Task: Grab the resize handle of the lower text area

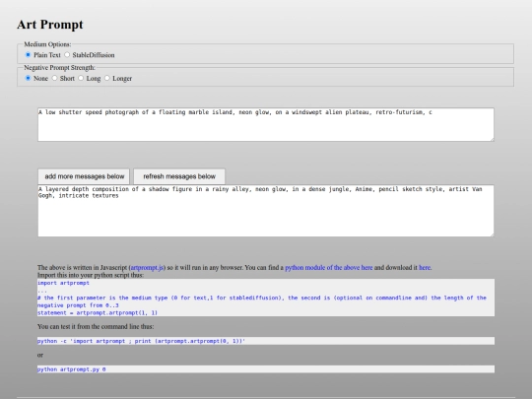Action: [492, 234]
